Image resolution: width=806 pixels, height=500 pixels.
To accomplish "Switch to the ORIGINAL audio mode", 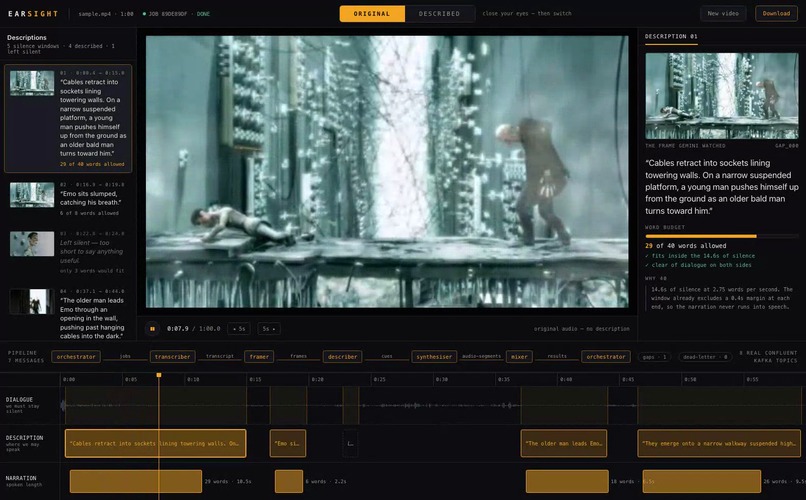I will (x=372, y=14).
